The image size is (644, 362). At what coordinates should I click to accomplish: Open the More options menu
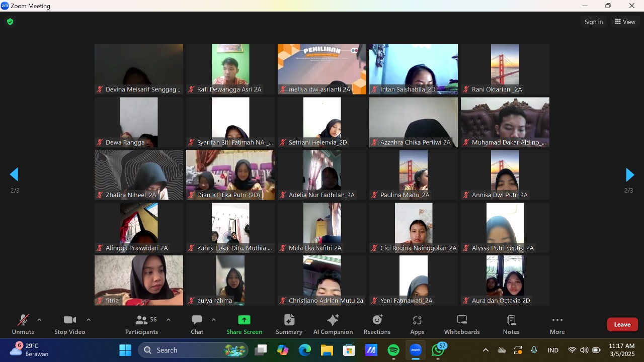[557, 324]
